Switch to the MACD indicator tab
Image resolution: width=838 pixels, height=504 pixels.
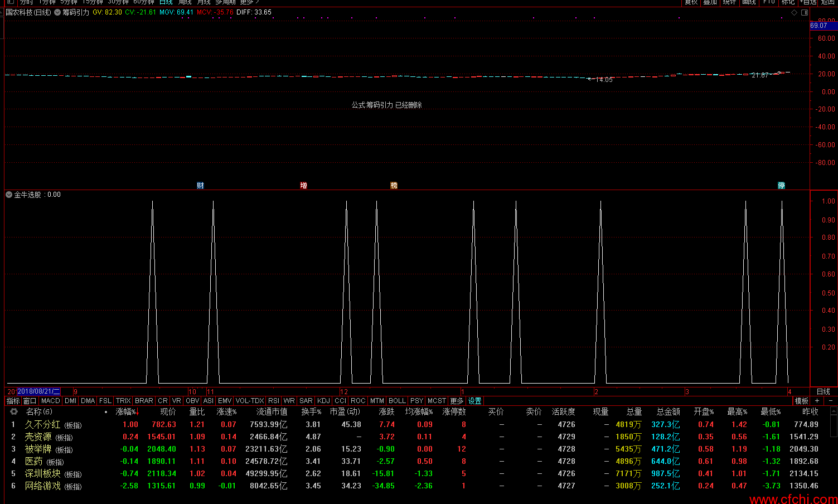tap(50, 401)
